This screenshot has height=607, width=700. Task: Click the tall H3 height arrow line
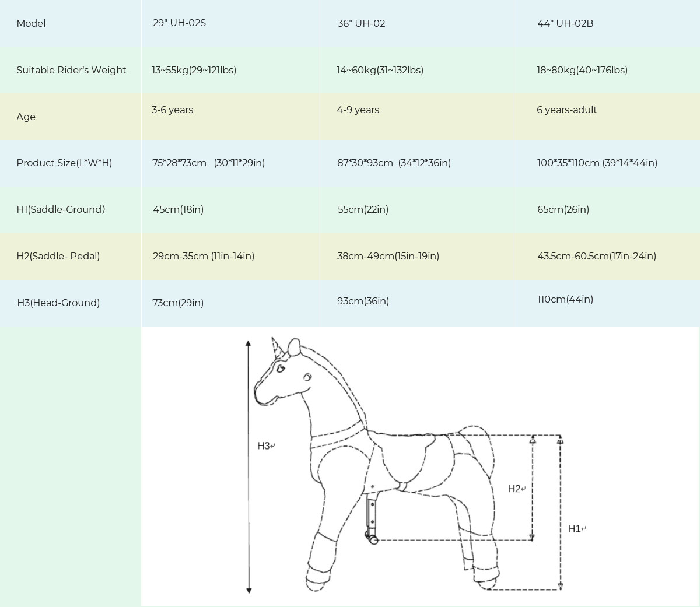pyautogui.click(x=249, y=466)
